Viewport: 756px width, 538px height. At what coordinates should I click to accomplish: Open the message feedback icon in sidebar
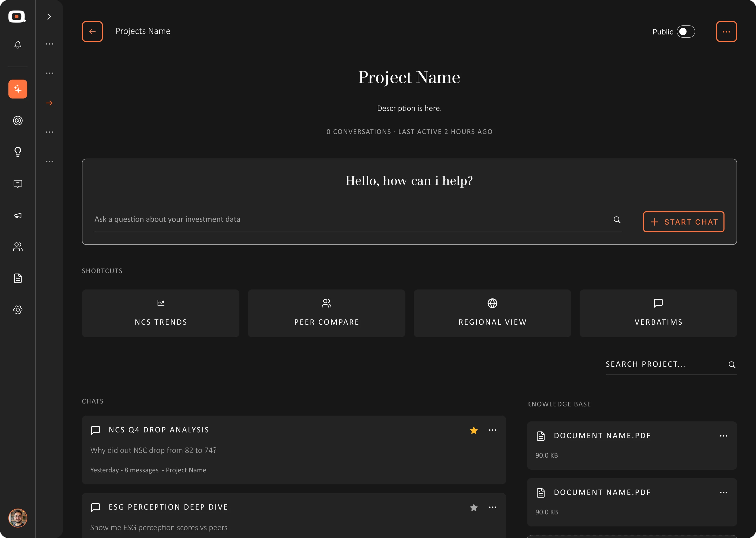click(18, 184)
